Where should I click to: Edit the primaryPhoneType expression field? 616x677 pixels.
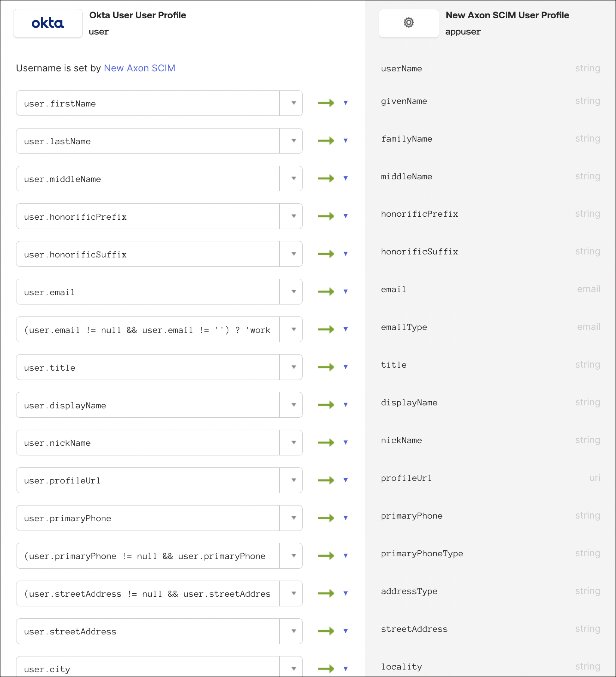point(148,556)
